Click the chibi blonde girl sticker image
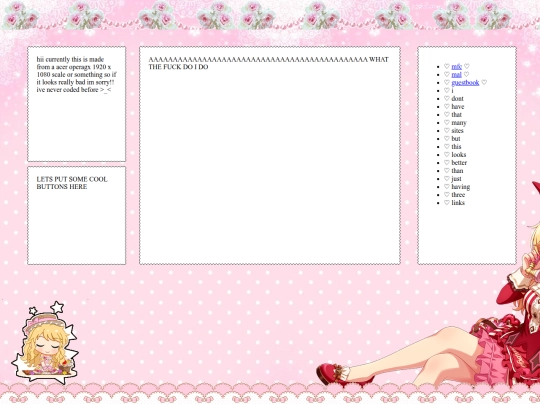Image resolution: width=540 pixels, height=405 pixels. (45, 343)
